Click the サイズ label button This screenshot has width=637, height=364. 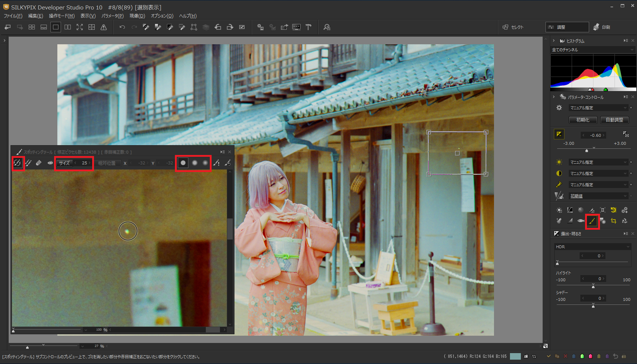64,163
